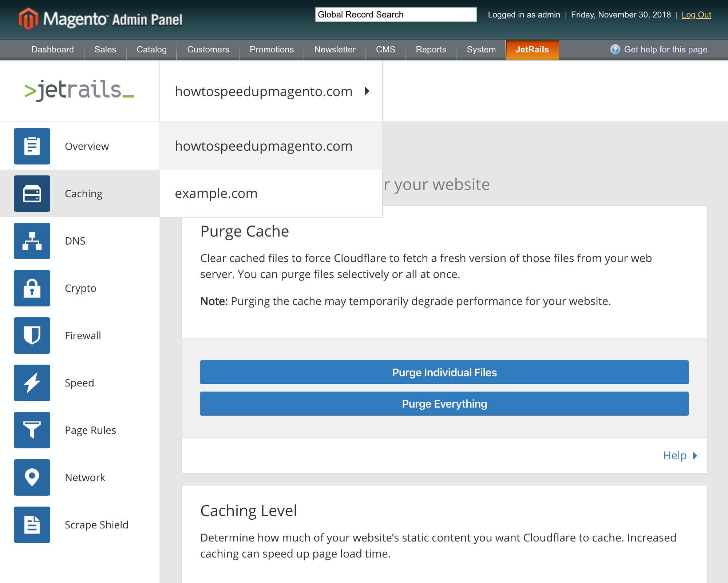Click the Overview icon in sidebar

click(x=32, y=146)
